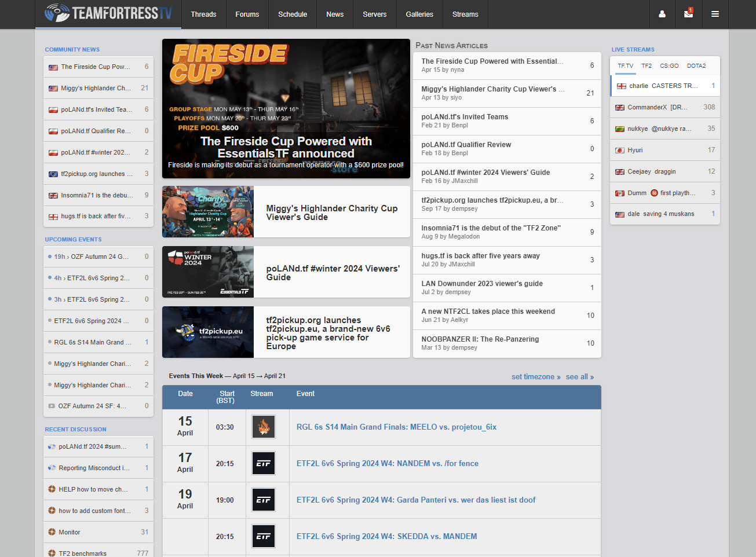756x557 pixels.
Task: Open Miggy's Highlander Charity Cup thumbnail image
Action: point(208,212)
